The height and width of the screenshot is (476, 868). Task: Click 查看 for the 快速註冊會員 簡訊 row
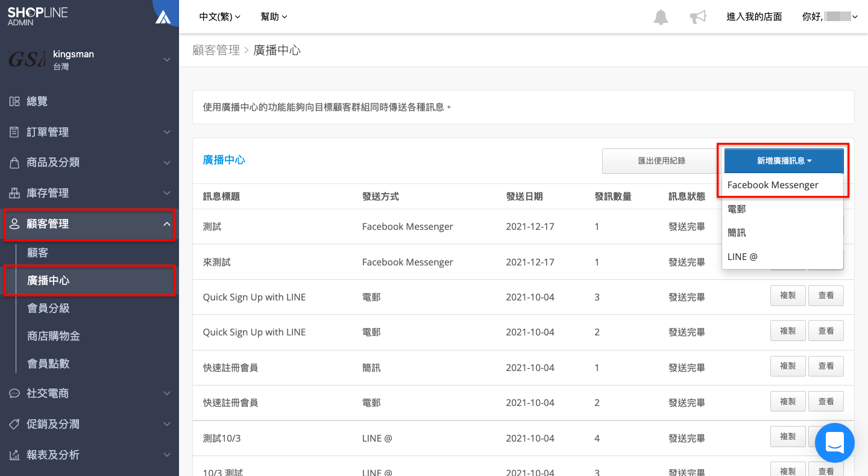(826, 366)
